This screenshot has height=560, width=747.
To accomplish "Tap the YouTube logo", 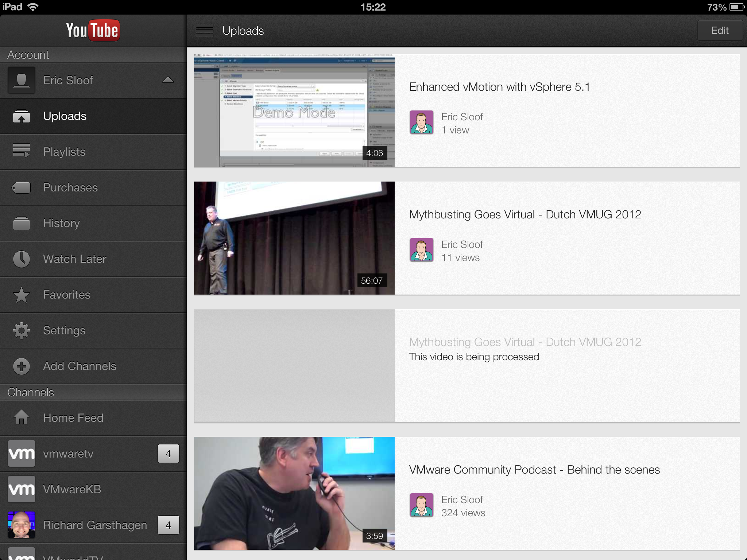I will (x=93, y=30).
